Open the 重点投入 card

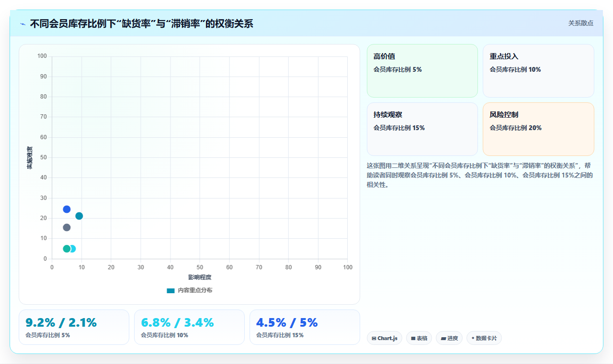pos(538,71)
